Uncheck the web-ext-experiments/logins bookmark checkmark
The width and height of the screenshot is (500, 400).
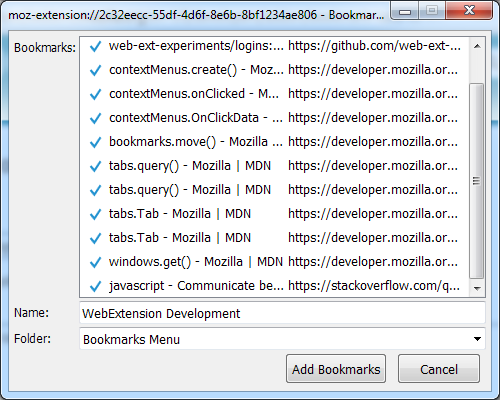click(x=95, y=46)
